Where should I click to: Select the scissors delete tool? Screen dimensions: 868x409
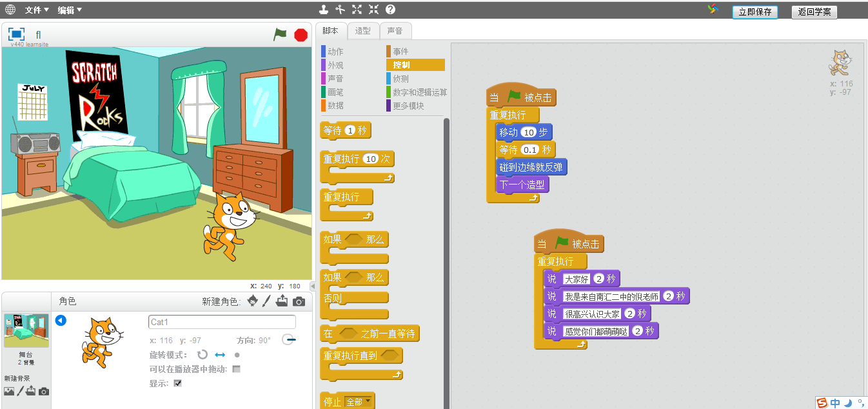click(x=340, y=10)
